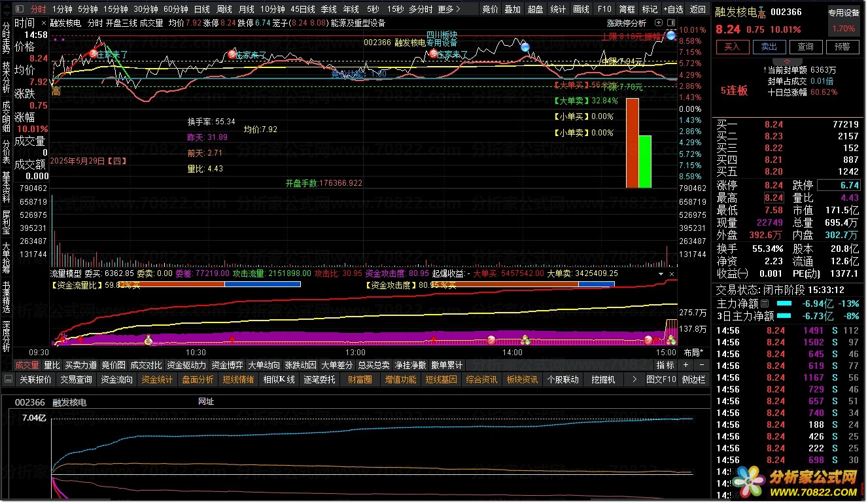Open the 指标 indicator menu
The height and width of the screenshot is (503, 868).
tap(665, 365)
